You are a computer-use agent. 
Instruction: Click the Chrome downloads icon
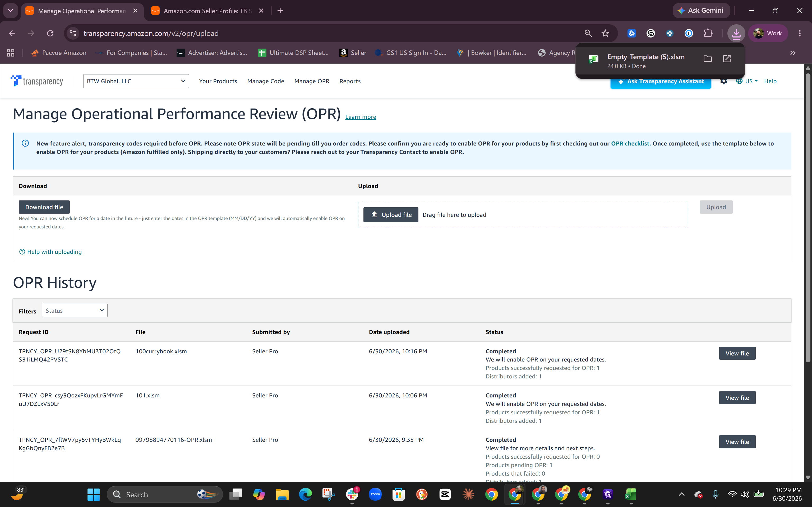(736, 33)
